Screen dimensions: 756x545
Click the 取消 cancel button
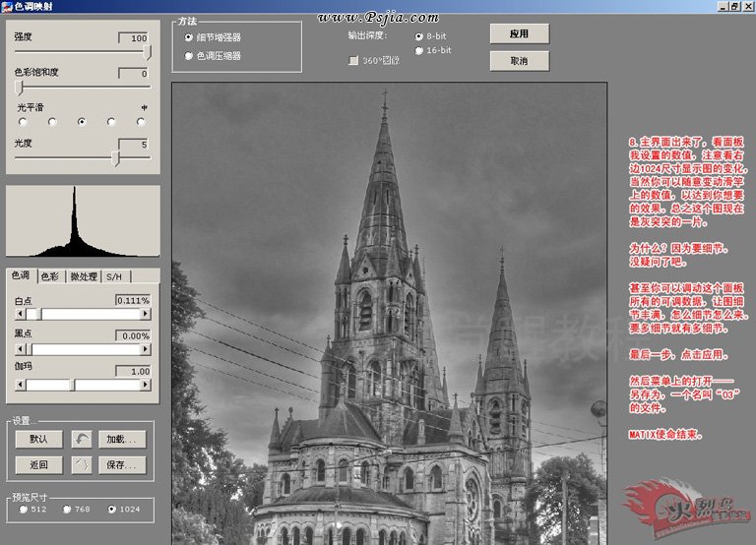[519, 61]
